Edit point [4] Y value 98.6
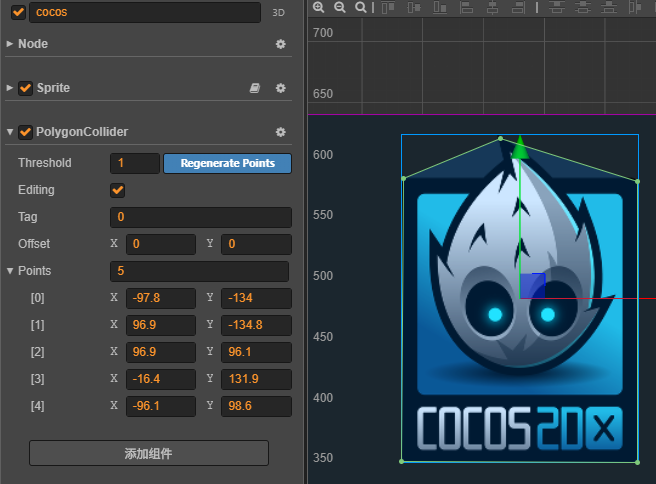The width and height of the screenshot is (656, 484). (x=256, y=406)
